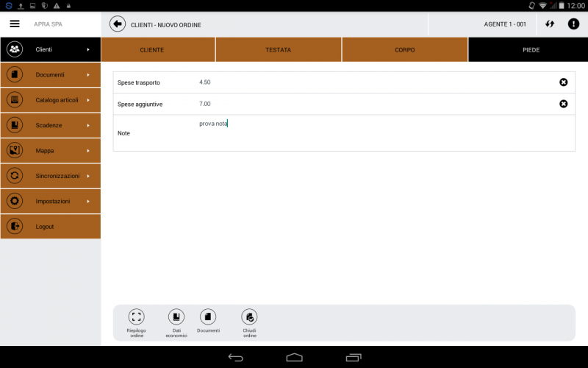The image size is (588, 368).
Task: Open the hamburger menu icon
Action: (14, 24)
